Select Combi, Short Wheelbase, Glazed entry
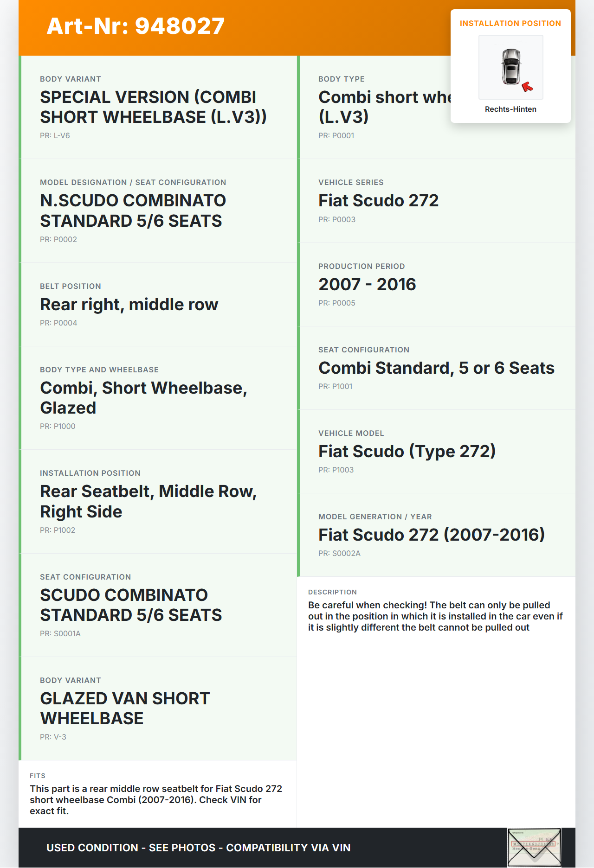Screen dimensions: 594x868 pyautogui.click(x=143, y=398)
